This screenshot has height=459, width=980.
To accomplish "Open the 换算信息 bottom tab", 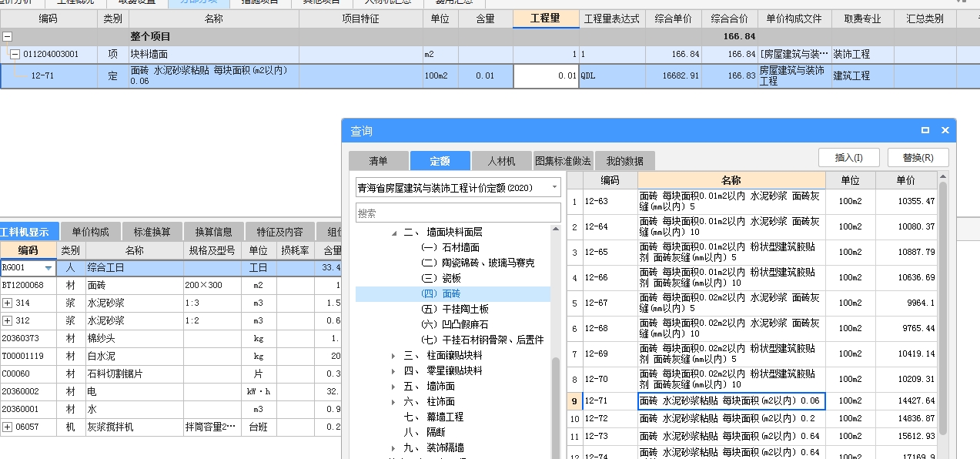I will pyautogui.click(x=213, y=232).
